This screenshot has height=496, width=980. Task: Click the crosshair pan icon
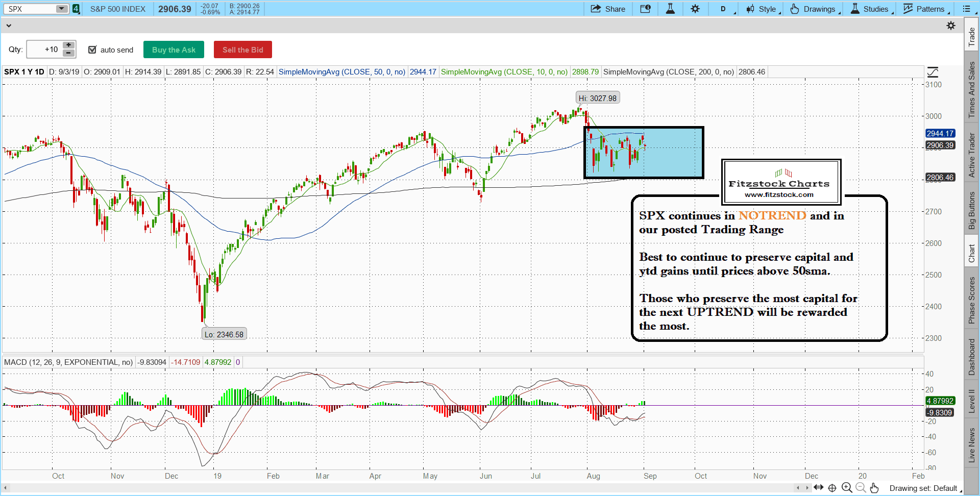[x=832, y=488]
